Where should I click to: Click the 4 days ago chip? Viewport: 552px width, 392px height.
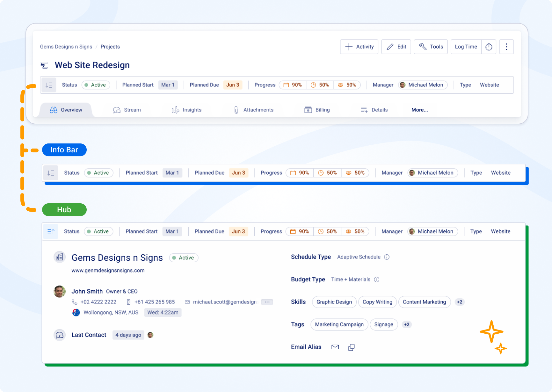(128, 335)
